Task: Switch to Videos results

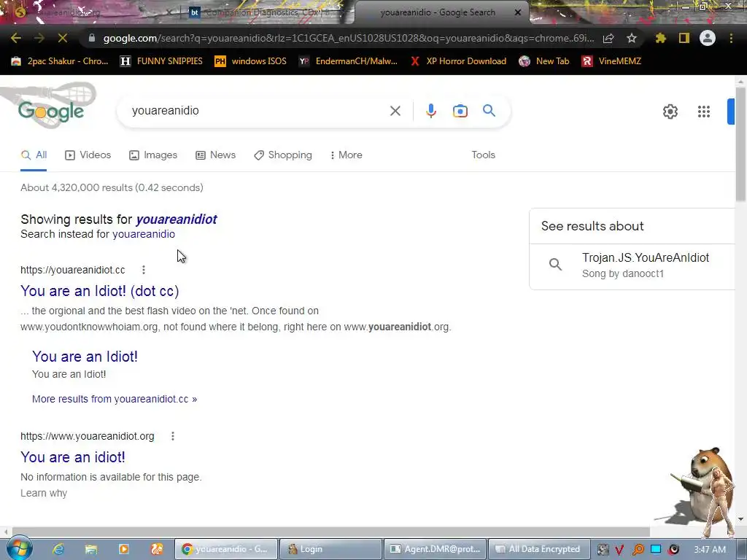Action: [x=88, y=155]
